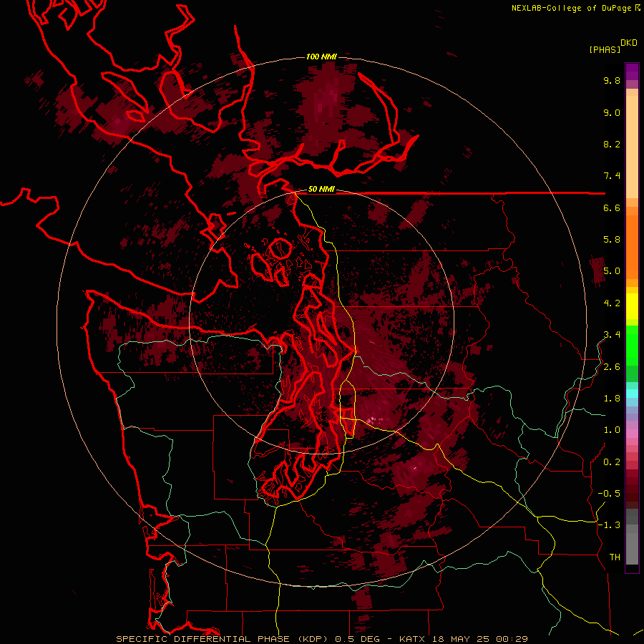Select the 3.4 scale value

click(x=612, y=335)
